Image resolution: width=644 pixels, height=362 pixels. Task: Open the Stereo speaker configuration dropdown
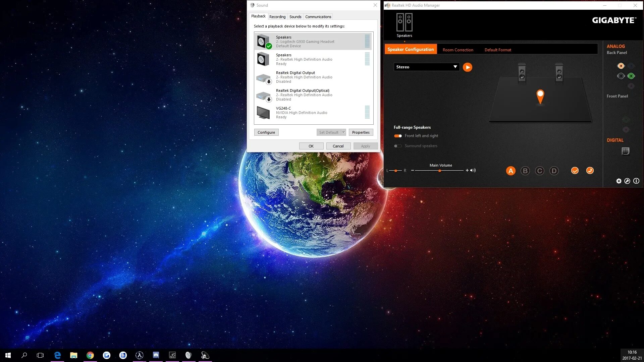coord(426,67)
